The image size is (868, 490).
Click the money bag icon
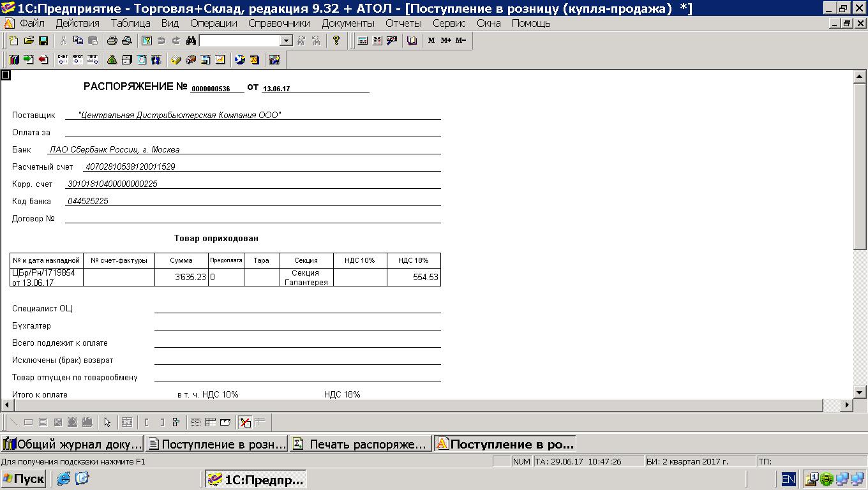point(112,60)
